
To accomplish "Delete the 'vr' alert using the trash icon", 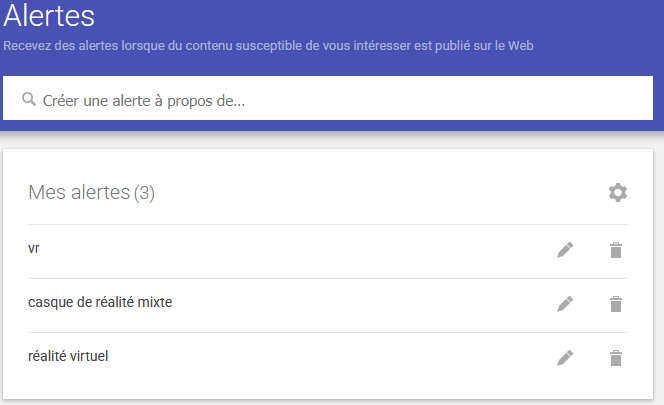I will (616, 250).
